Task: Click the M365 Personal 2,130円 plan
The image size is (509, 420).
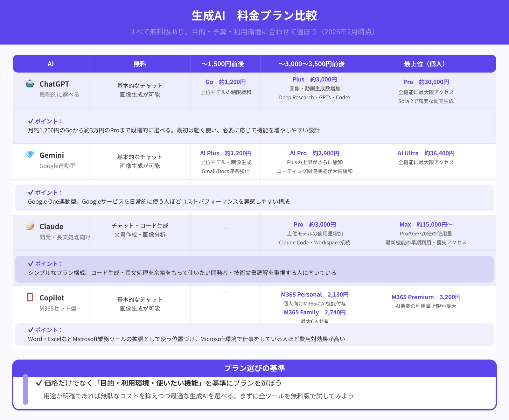Action: pos(315,295)
